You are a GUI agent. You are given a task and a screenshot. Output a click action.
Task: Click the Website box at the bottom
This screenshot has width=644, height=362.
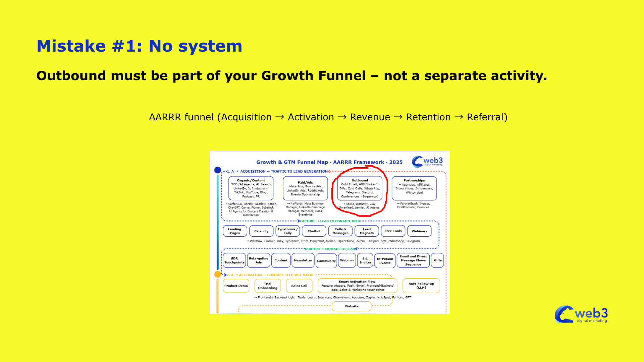coord(352,306)
